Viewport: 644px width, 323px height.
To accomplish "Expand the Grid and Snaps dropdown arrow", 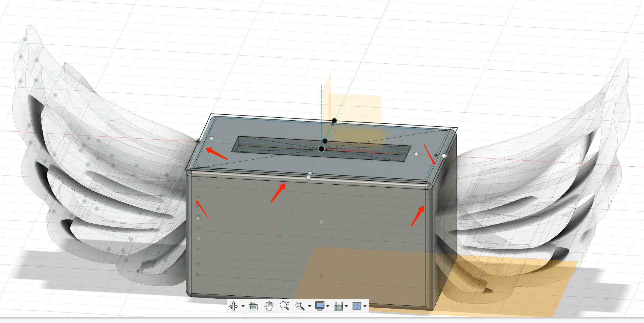I will click(x=346, y=306).
